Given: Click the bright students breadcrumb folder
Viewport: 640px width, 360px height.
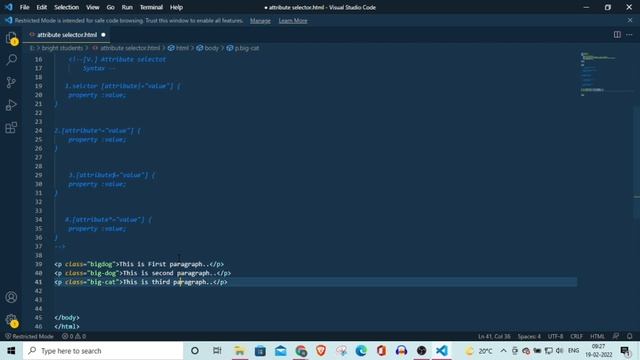Looking at the screenshot, I should point(62,48).
